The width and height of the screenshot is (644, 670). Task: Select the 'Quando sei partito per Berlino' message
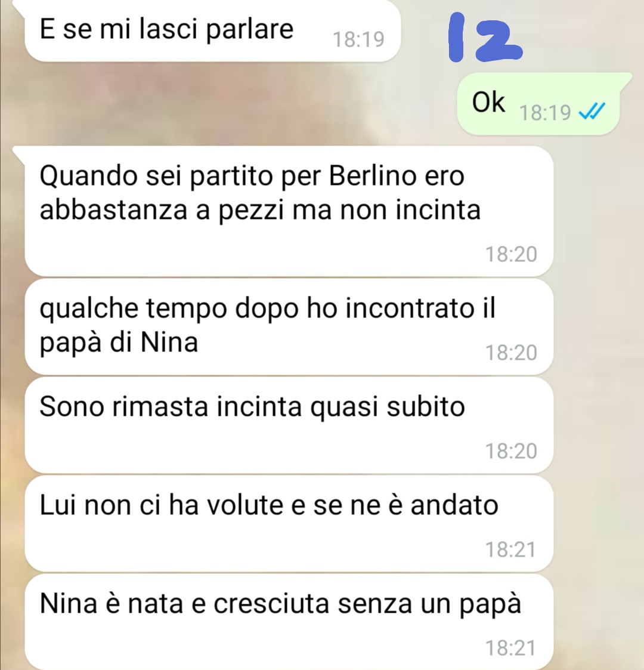pos(289,211)
